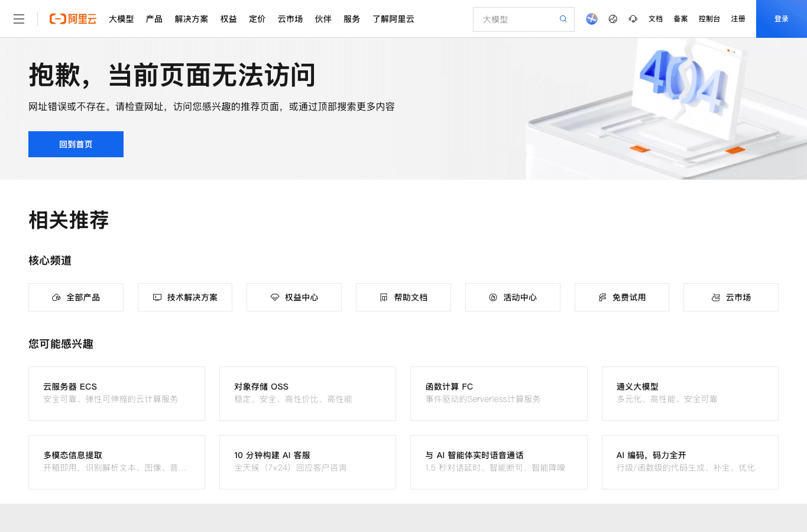Viewport: 807px width, 532px height.
Task: Open the 10 分钟构建 AI 客服 card
Action: coord(307,462)
